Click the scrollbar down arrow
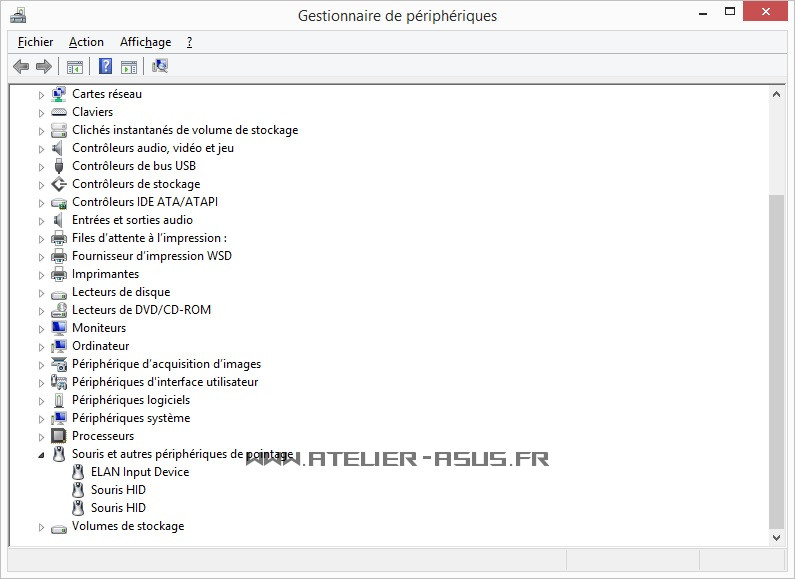Screen dimensions: 795x579 777,537
